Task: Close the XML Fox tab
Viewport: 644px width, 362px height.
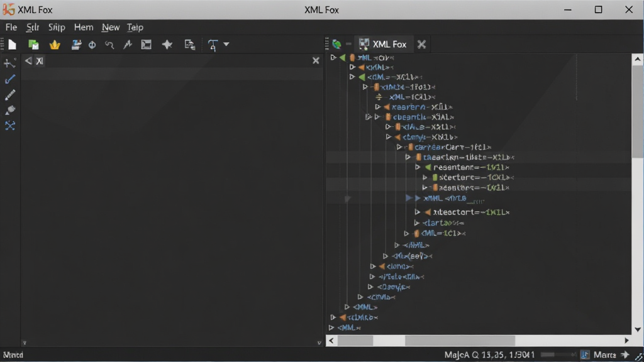Action: (x=421, y=45)
